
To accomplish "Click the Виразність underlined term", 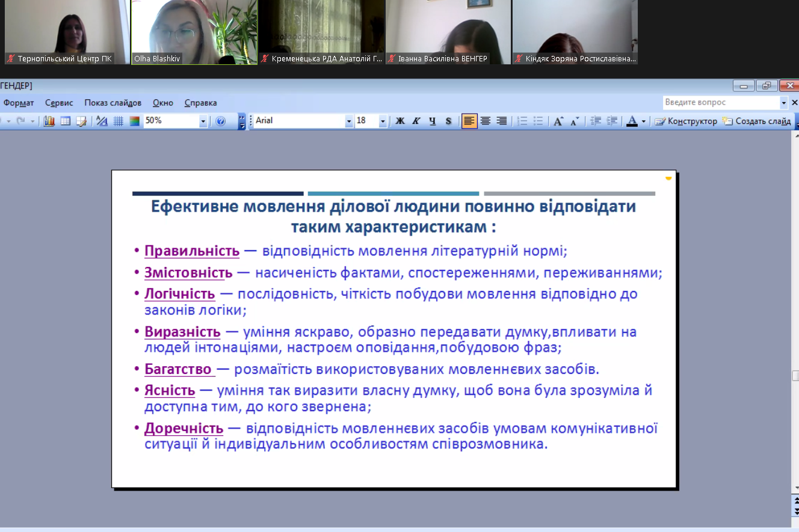I will (182, 332).
